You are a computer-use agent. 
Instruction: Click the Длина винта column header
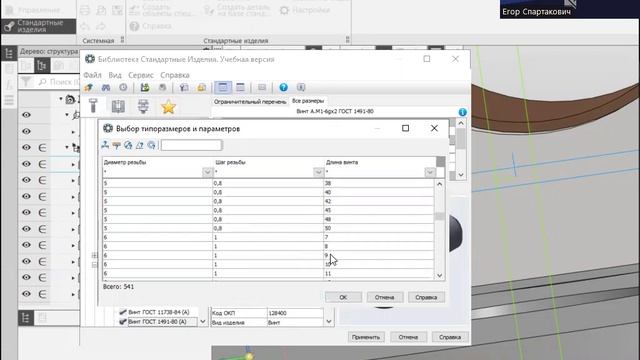tap(342, 162)
